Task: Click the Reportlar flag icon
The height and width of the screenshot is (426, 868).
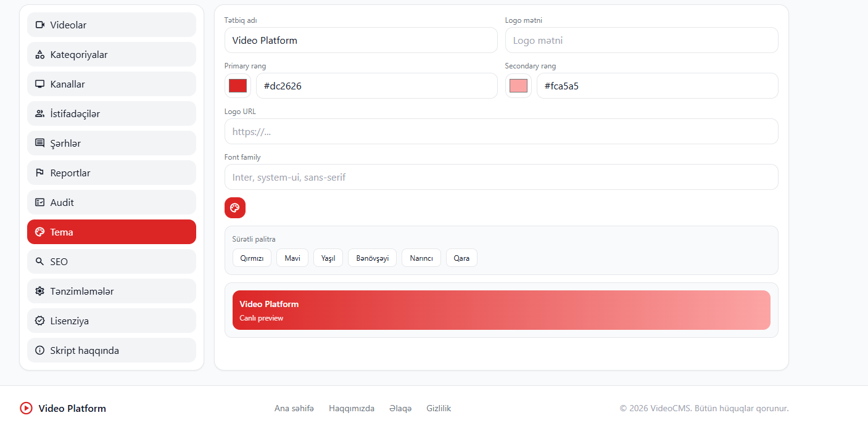Action: pyautogui.click(x=40, y=173)
